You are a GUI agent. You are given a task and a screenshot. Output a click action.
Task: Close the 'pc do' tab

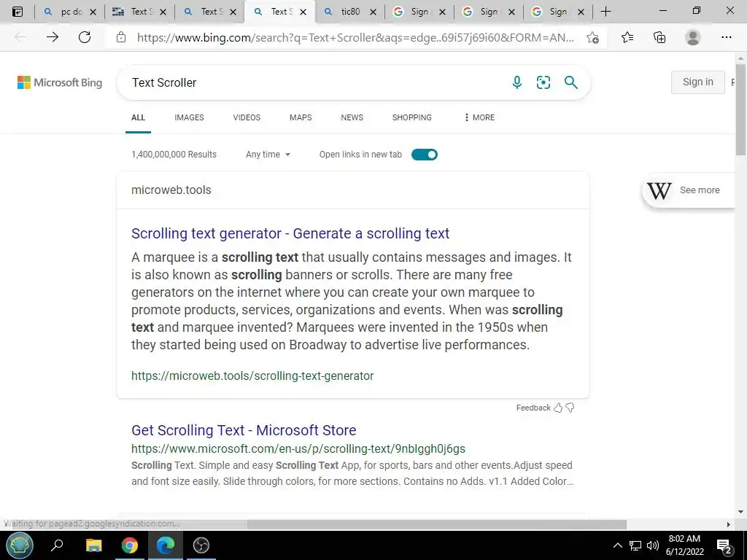93,12
